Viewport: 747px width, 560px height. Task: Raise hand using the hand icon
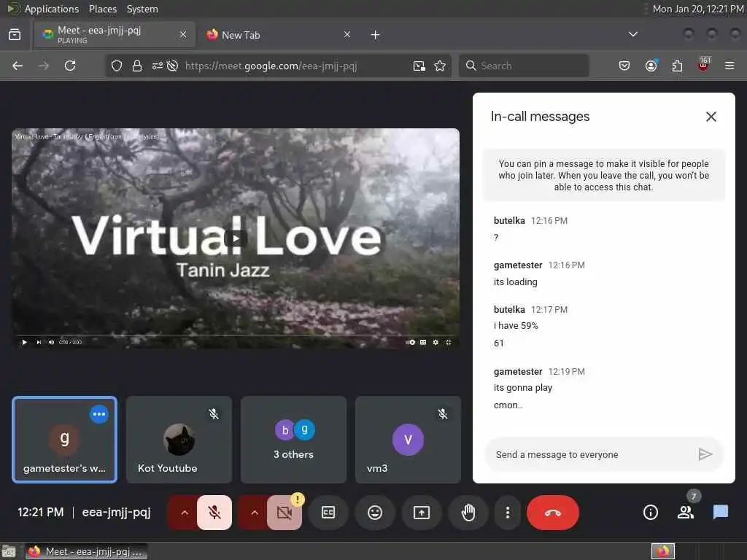(468, 513)
